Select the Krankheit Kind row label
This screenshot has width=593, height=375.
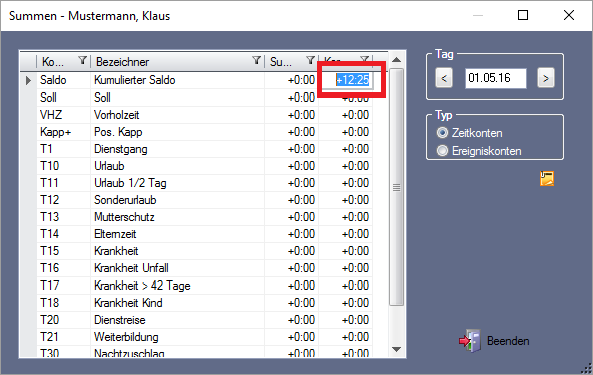point(128,303)
